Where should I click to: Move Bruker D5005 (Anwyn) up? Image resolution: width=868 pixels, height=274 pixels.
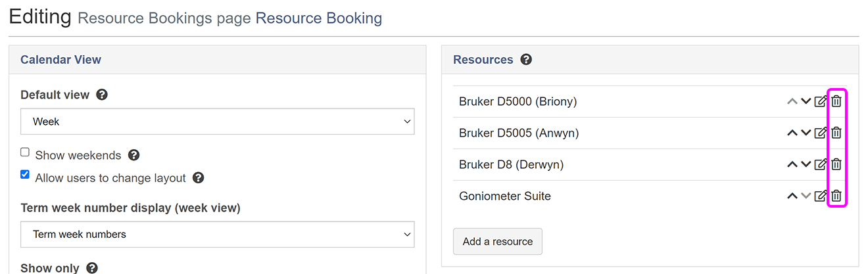[792, 133]
